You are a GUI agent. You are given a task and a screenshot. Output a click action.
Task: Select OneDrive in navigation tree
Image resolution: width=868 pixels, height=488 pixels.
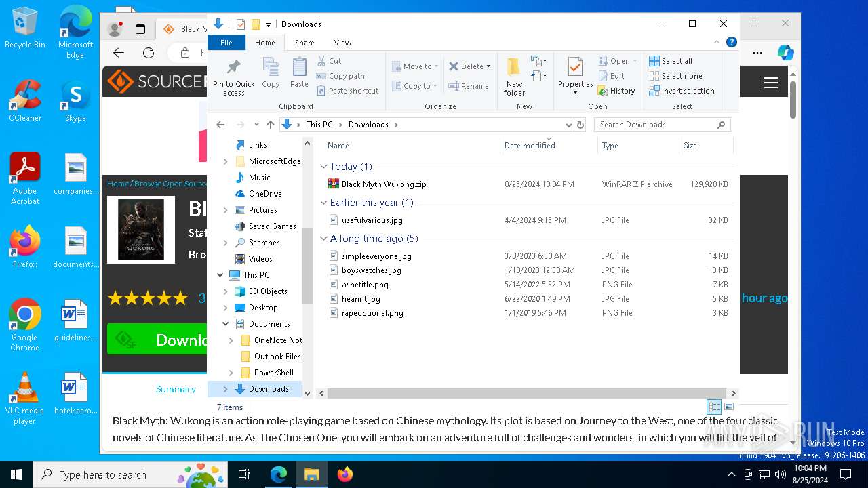[x=265, y=194]
